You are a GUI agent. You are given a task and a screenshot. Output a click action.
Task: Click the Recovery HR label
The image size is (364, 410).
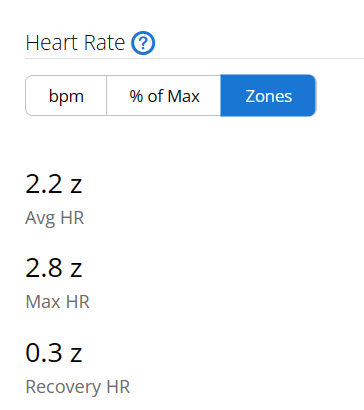pos(78,387)
